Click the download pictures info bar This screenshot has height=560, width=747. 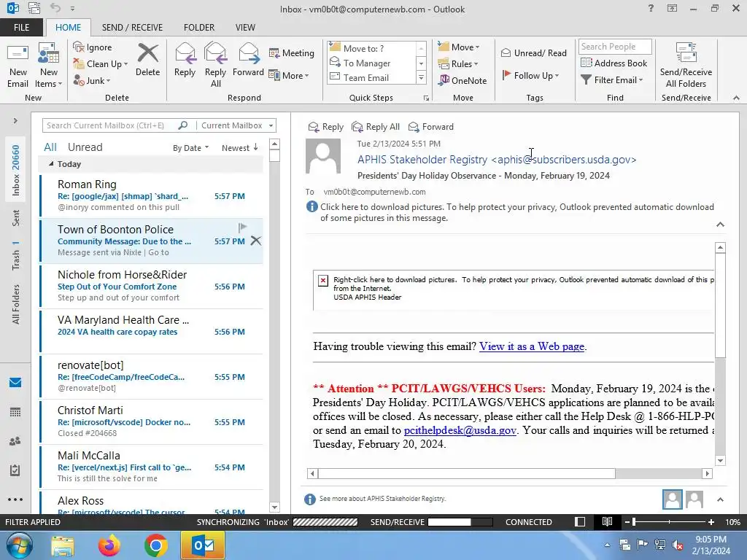(x=510, y=212)
